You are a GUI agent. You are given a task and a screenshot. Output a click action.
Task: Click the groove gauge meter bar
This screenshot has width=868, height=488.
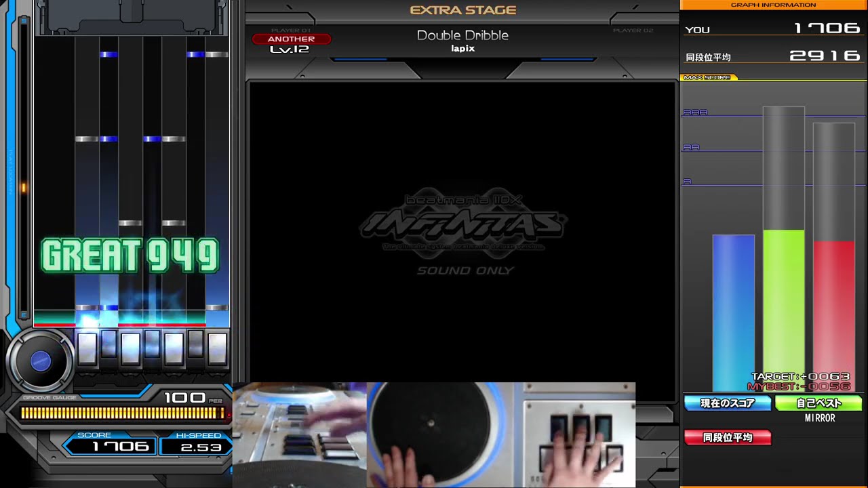[122, 413]
